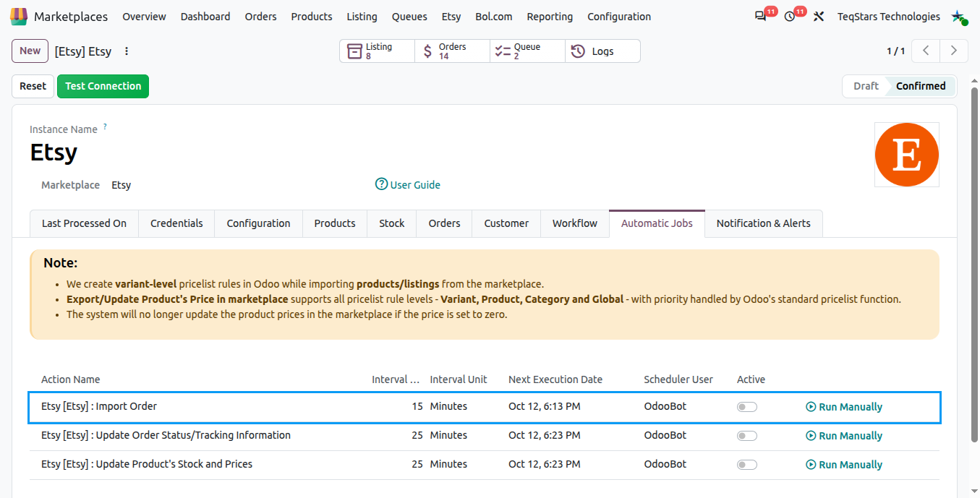Sort by Action Name column header
The height and width of the screenshot is (498, 980).
click(71, 379)
